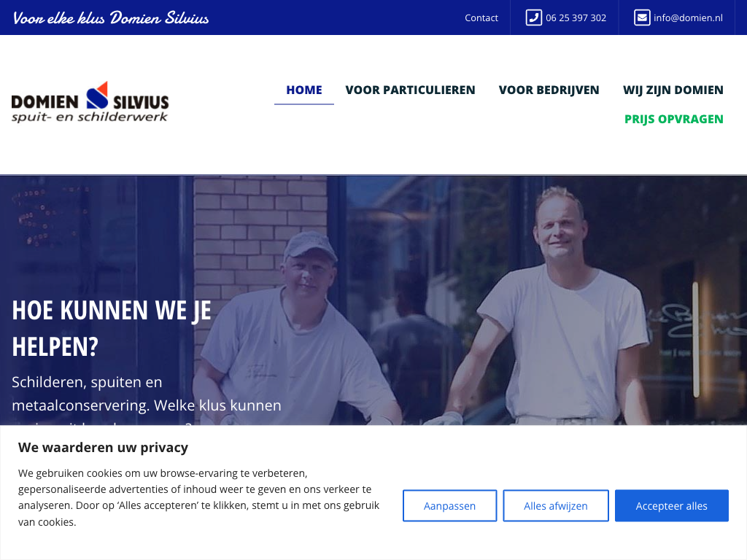Click 'Hoe kunnen we je helpen?' heading
The image size is (747, 560).
112,328
